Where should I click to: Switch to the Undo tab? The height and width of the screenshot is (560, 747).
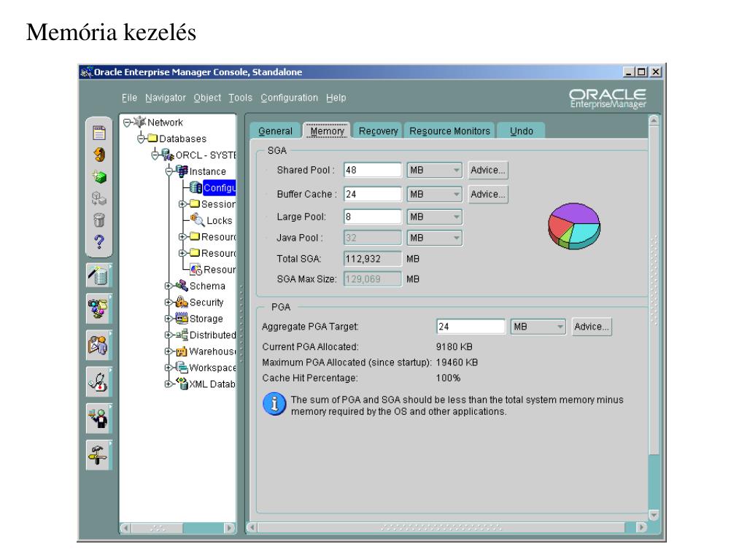pos(521,131)
